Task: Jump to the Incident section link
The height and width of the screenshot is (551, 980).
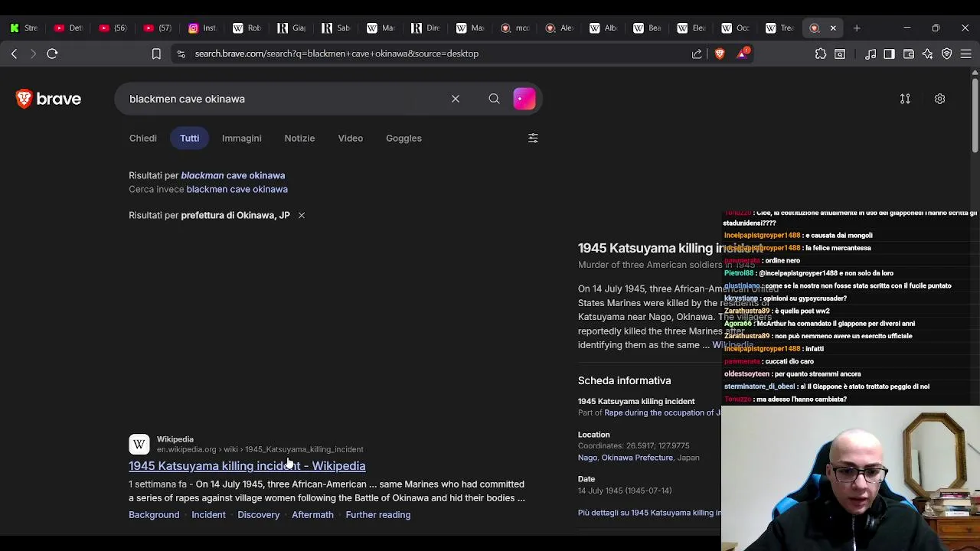Action: pyautogui.click(x=208, y=514)
